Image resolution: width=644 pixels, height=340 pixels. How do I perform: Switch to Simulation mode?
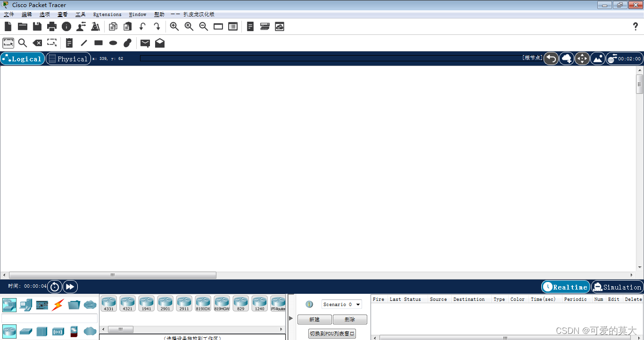(x=617, y=287)
